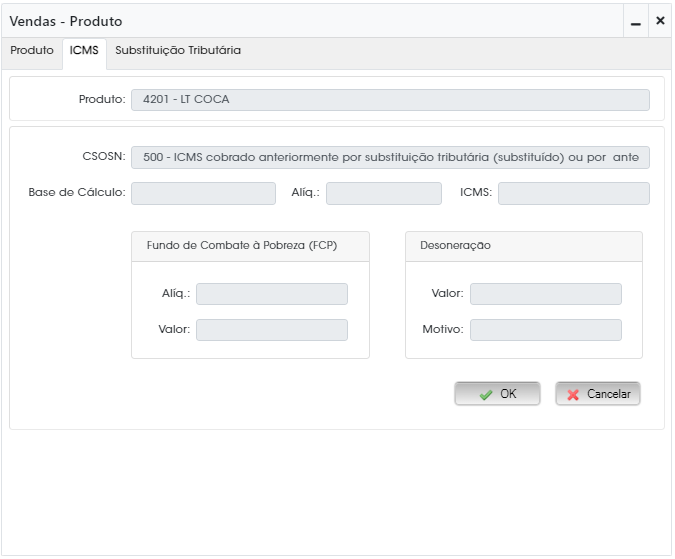This screenshot has height=559, width=675.
Task: Click the Desoneração Motivo field
Action: click(x=546, y=330)
